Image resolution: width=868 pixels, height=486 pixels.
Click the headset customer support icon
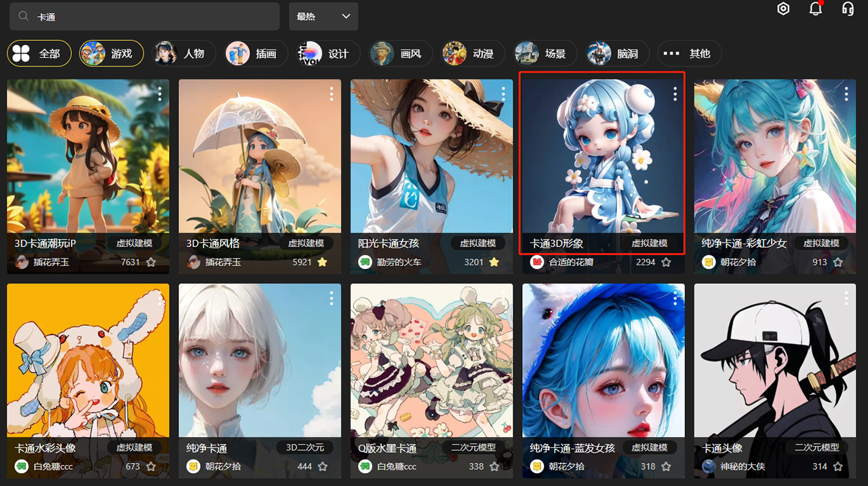coord(847,9)
